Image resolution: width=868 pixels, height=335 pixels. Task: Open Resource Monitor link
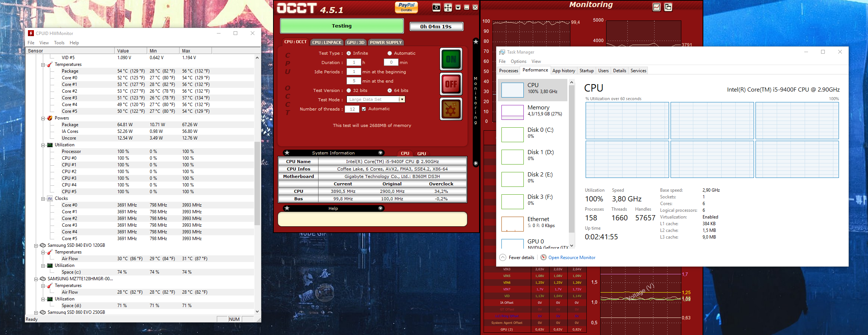pyautogui.click(x=571, y=258)
